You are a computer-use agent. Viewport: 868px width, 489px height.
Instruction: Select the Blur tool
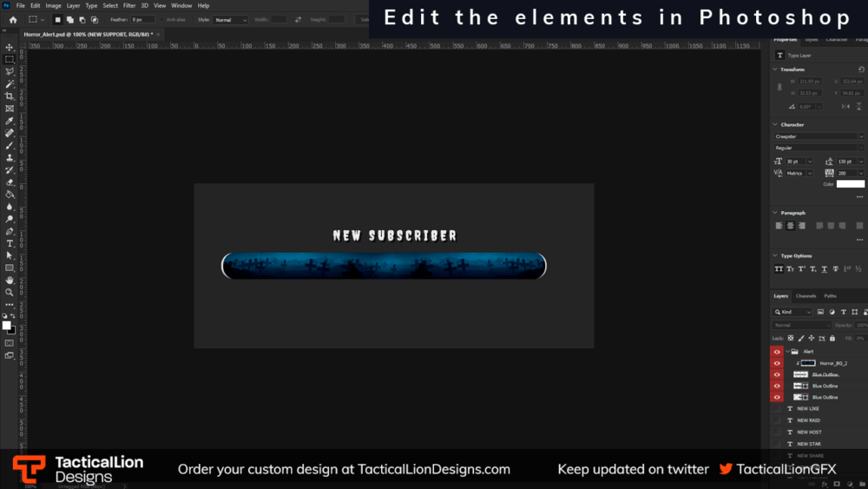(10, 207)
